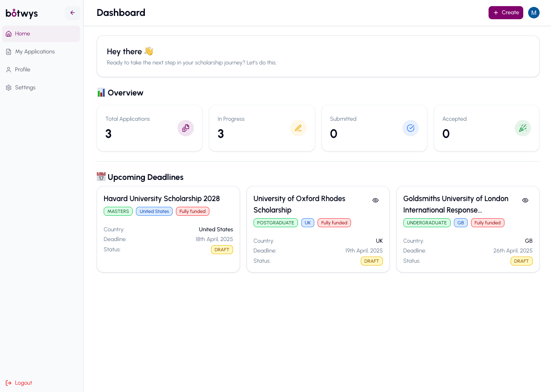This screenshot has width=551, height=392.
Task: Select Settings from the sidebar menu
Action: [x=25, y=87]
